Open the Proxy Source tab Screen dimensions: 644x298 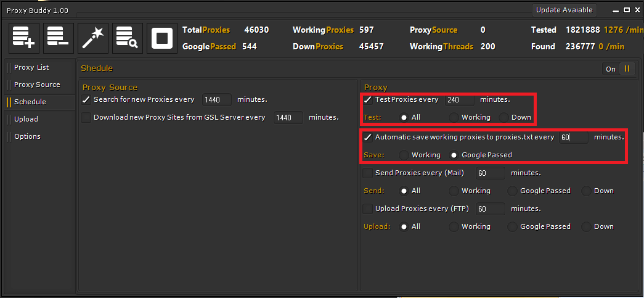[x=37, y=85]
